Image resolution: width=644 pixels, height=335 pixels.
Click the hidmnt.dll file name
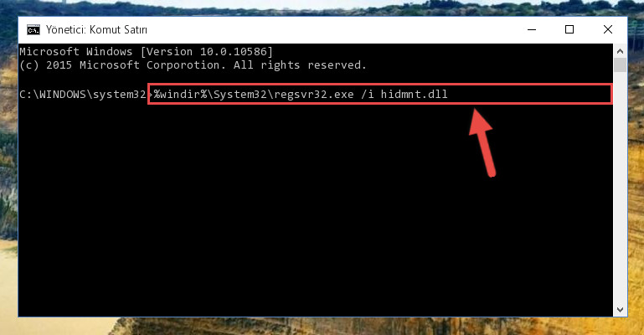tap(414, 95)
